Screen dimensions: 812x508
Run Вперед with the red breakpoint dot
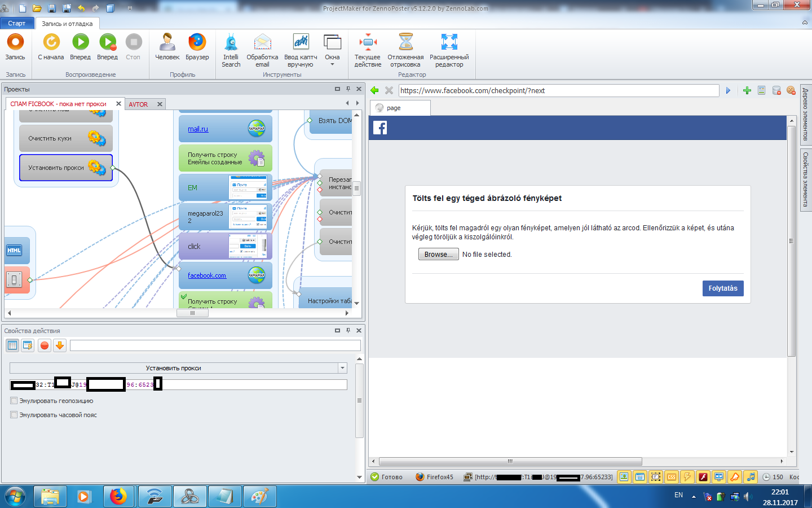(x=107, y=47)
